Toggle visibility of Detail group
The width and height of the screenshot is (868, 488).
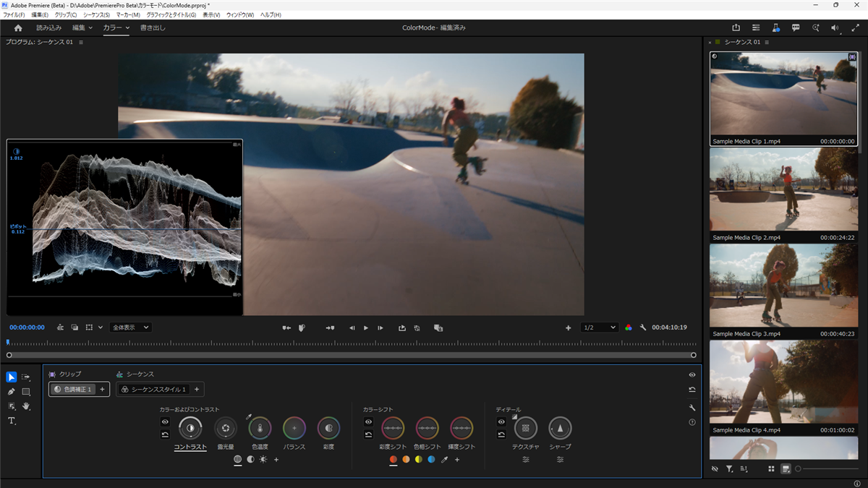click(501, 421)
